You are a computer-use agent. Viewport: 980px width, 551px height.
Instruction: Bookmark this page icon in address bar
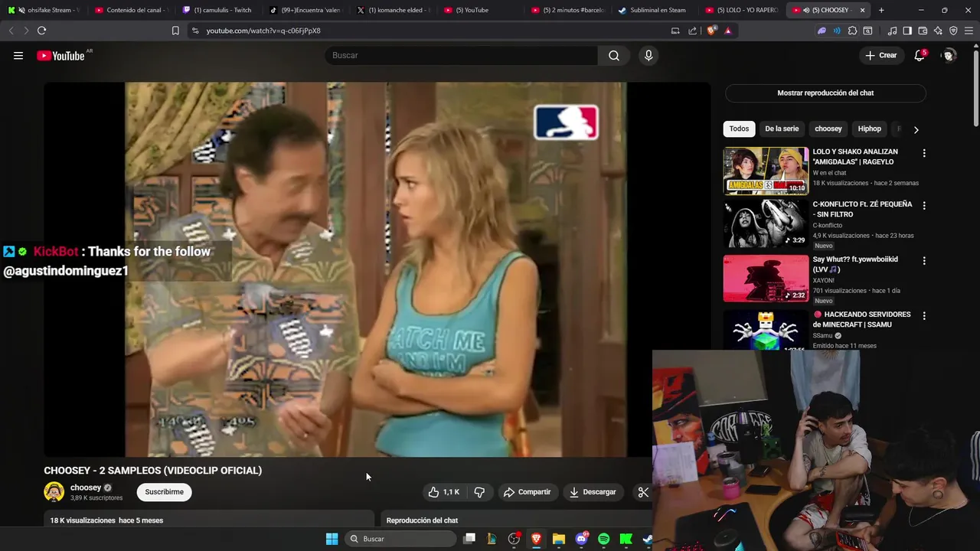click(175, 31)
